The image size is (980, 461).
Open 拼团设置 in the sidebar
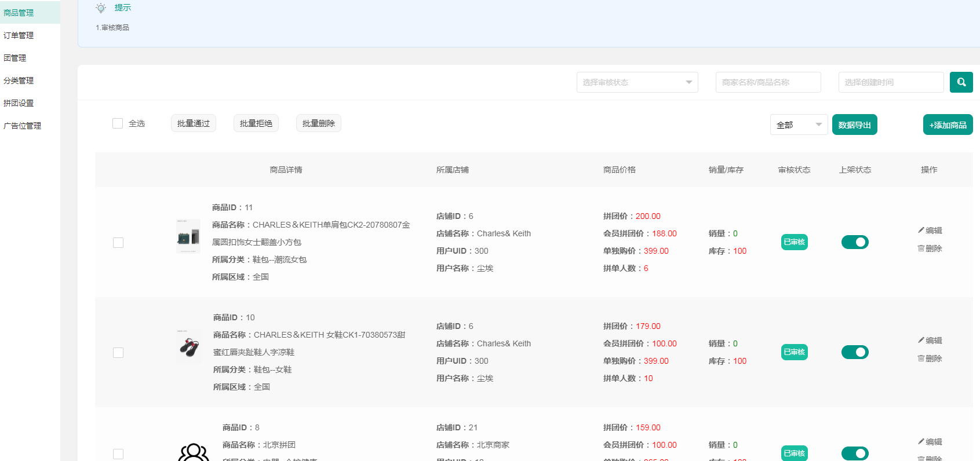tap(19, 103)
